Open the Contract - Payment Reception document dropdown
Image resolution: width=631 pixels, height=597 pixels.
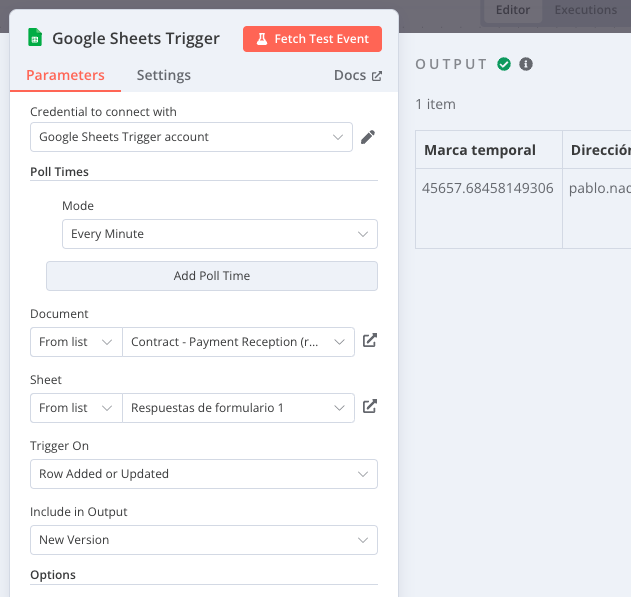238,342
